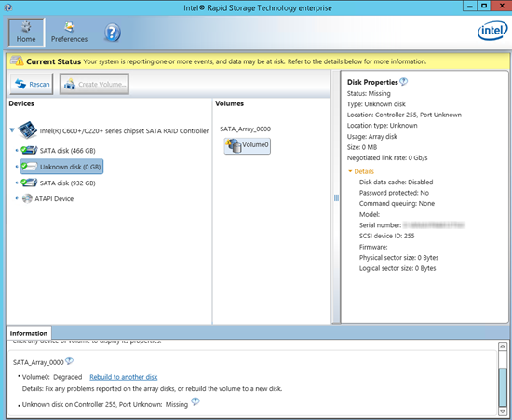Select the SATA RAID Controller chip icon
This screenshot has width=512, height=420.
(27, 129)
